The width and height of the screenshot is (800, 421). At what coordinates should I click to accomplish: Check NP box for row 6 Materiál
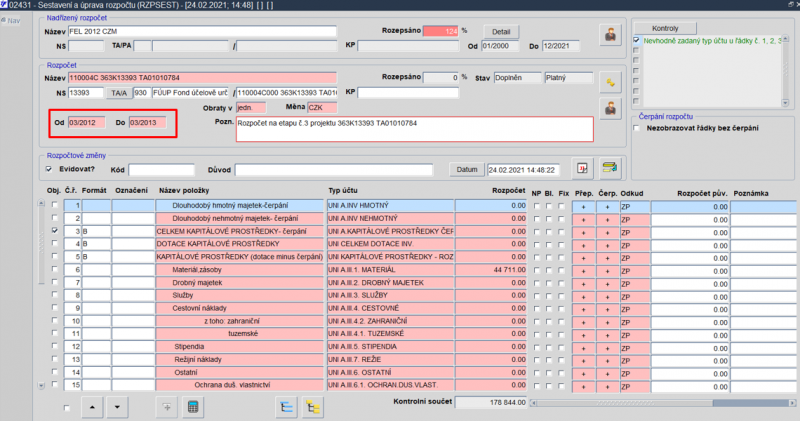[x=536, y=270]
